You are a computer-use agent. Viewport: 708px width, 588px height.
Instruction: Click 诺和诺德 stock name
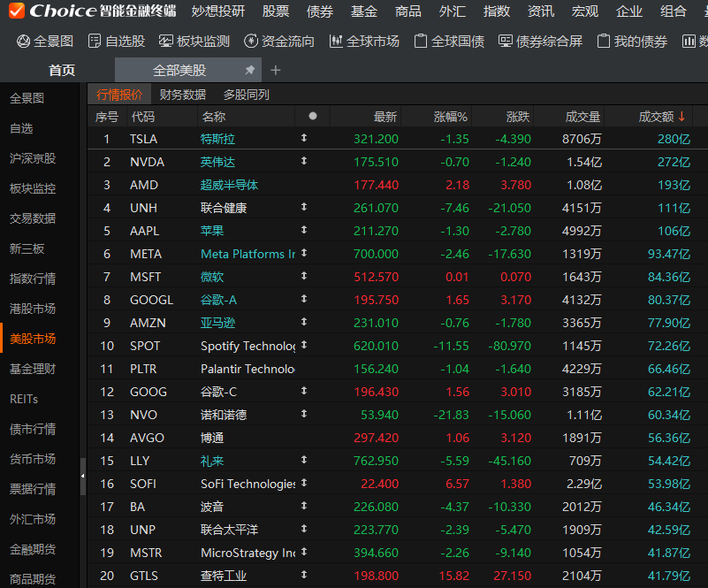[224, 415]
